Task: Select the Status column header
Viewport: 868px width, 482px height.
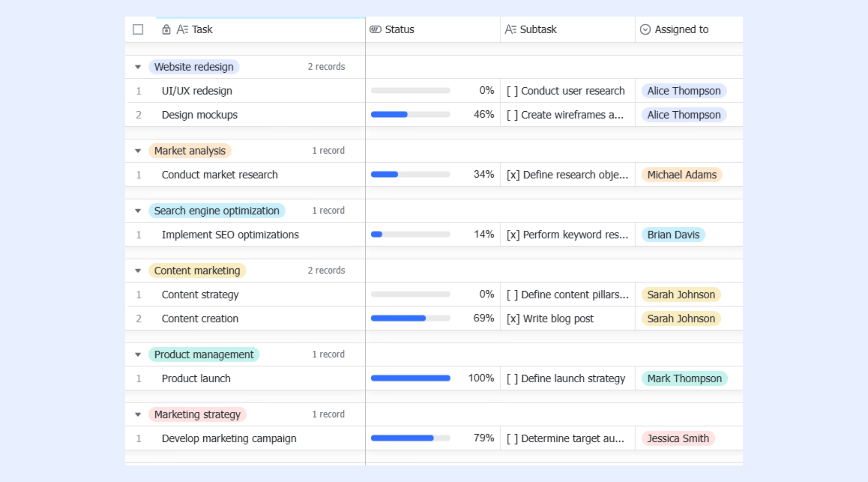Action: [433, 29]
